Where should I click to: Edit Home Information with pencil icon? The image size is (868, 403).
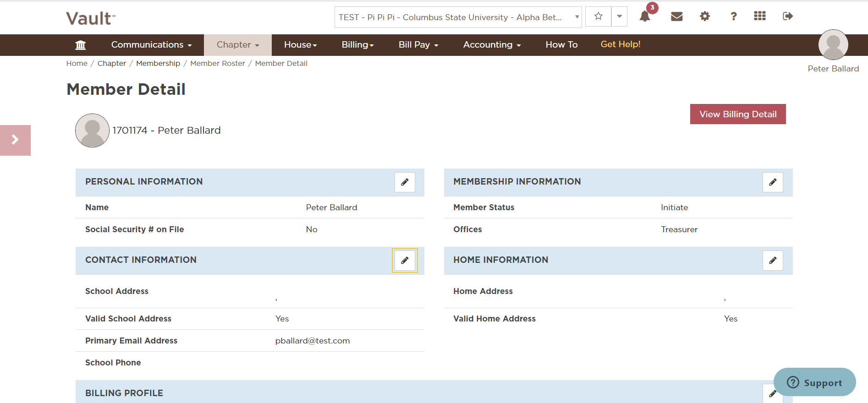773,261
